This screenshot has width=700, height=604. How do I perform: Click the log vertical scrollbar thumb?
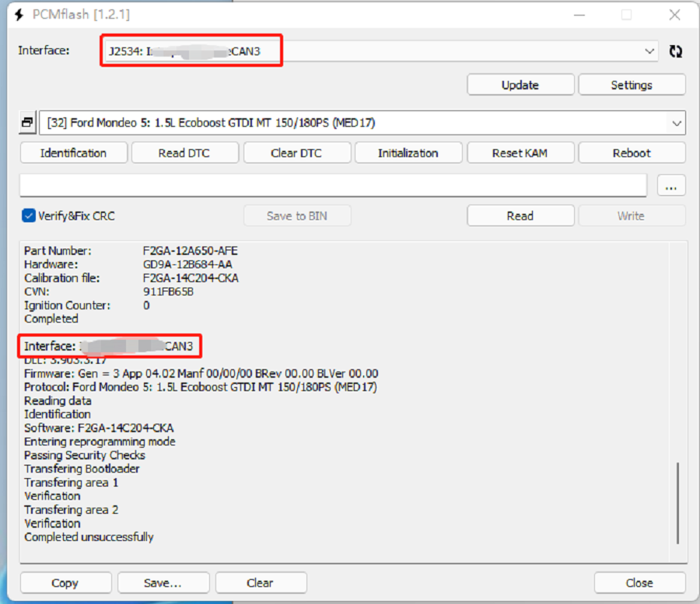coord(677,503)
